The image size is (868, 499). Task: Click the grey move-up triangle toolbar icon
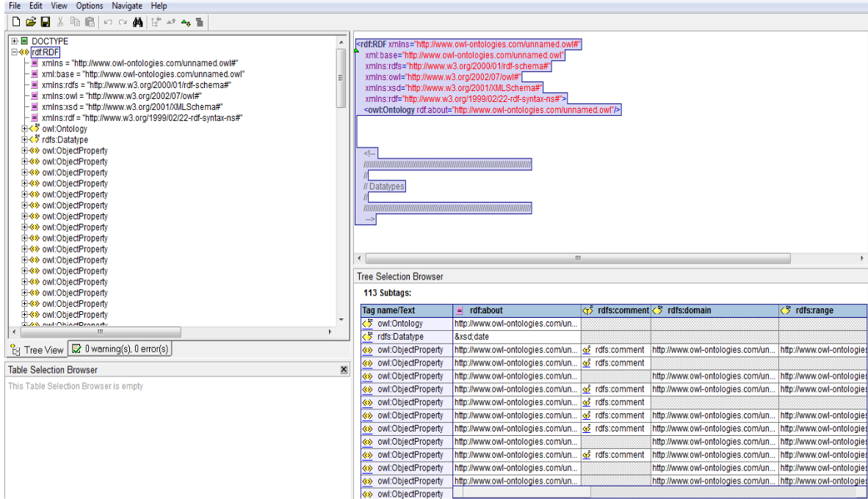(x=171, y=22)
